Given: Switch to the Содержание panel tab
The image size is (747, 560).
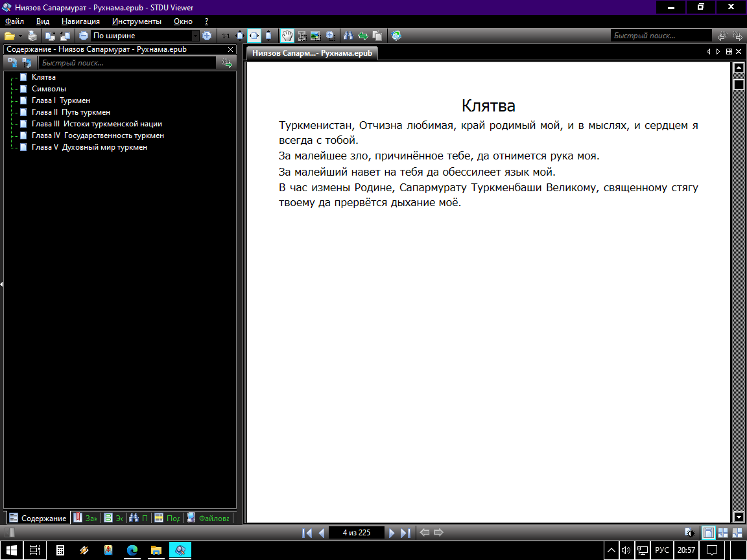Looking at the screenshot, I should [38, 518].
